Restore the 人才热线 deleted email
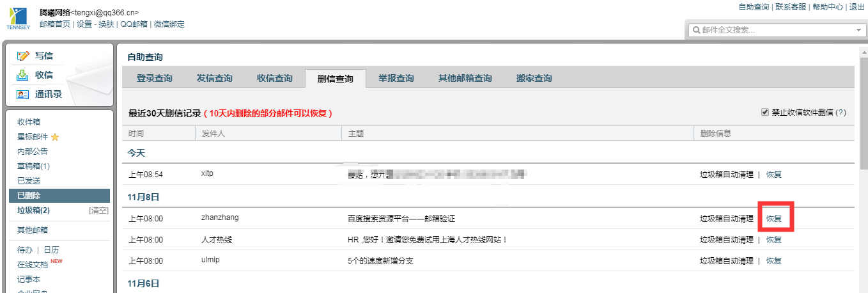 click(x=773, y=240)
